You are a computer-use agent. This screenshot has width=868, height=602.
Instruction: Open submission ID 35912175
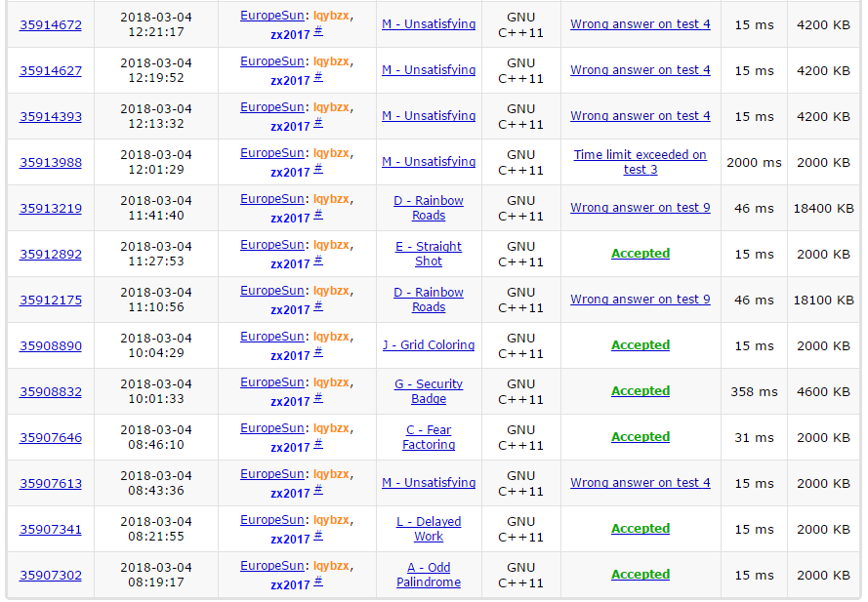[51, 300]
